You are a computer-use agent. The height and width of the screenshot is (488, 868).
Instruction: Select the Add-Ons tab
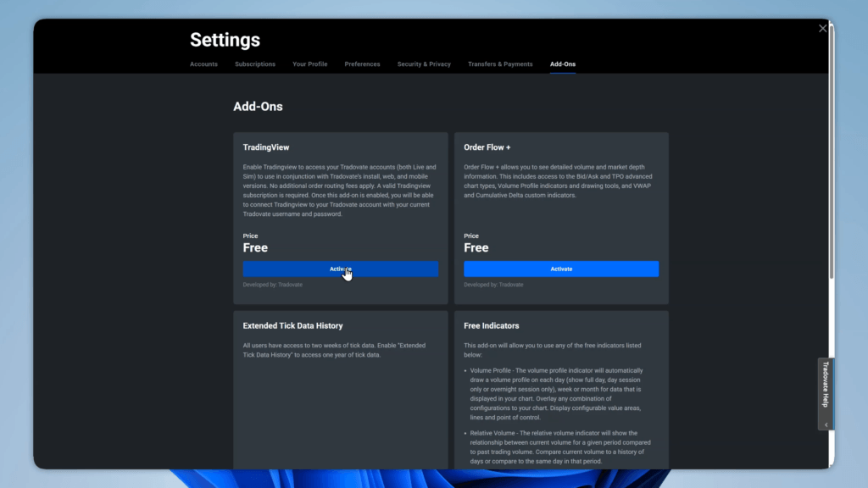(562, 64)
